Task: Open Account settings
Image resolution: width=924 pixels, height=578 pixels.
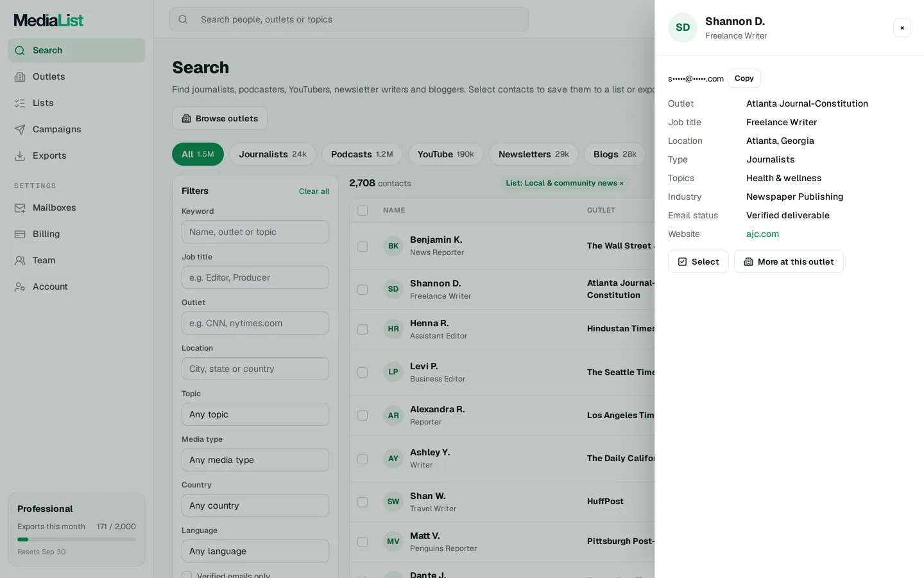Action: pyautogui.click(x=76, y=286)
